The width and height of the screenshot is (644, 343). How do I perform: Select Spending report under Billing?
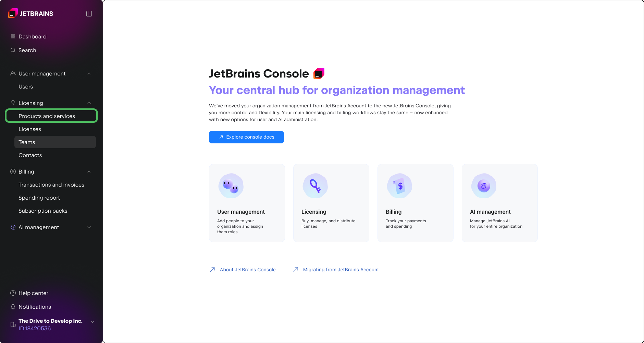tap(39, 198)
